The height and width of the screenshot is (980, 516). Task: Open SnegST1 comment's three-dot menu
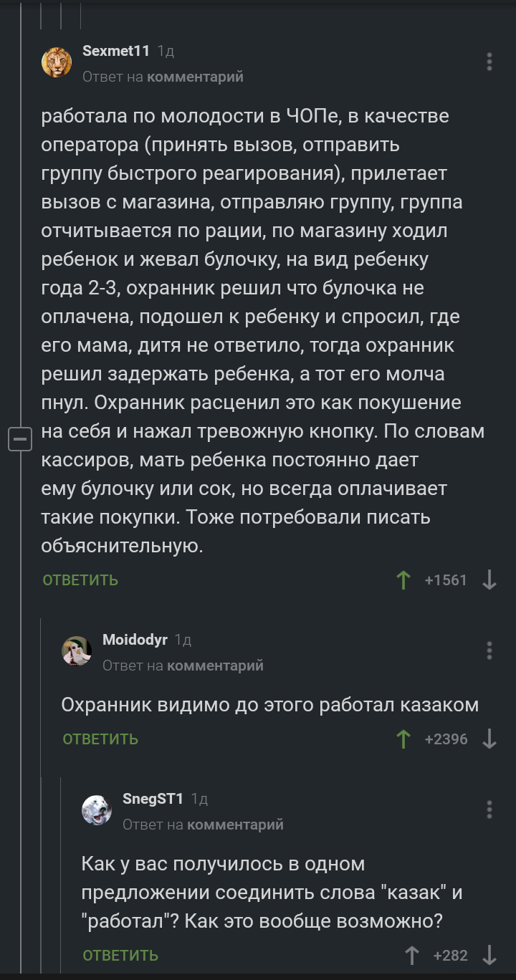coord(489,810)
